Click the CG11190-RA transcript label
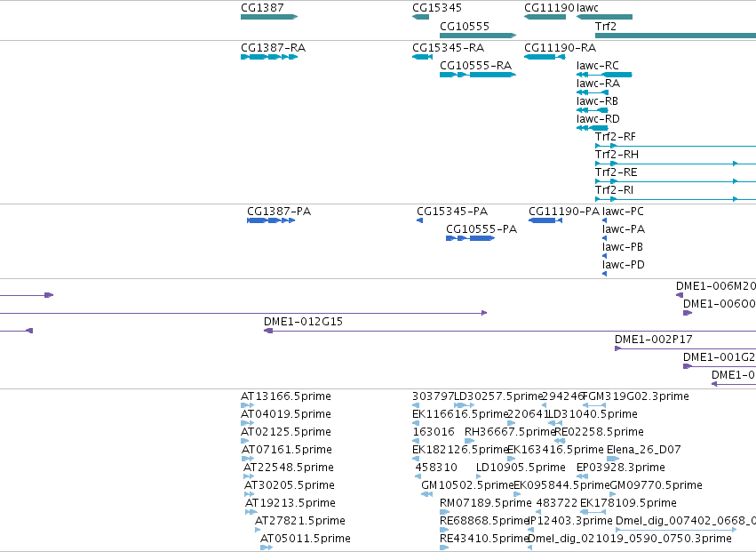Screen dimensions: 756x552 (x=560, y=48)
